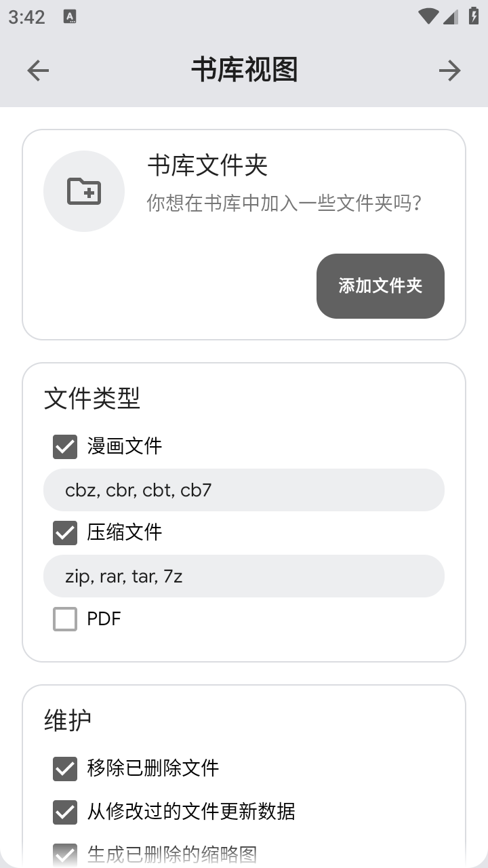
Task: Tap the battery status icon
Action: pos(474,17)
